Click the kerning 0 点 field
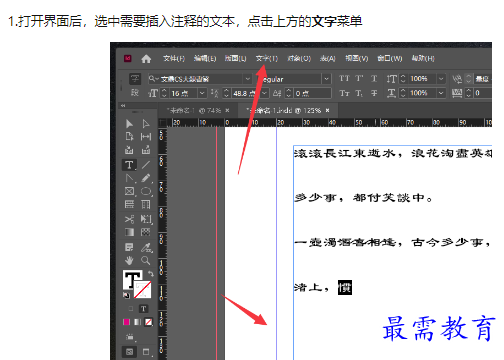 [312, 93]
